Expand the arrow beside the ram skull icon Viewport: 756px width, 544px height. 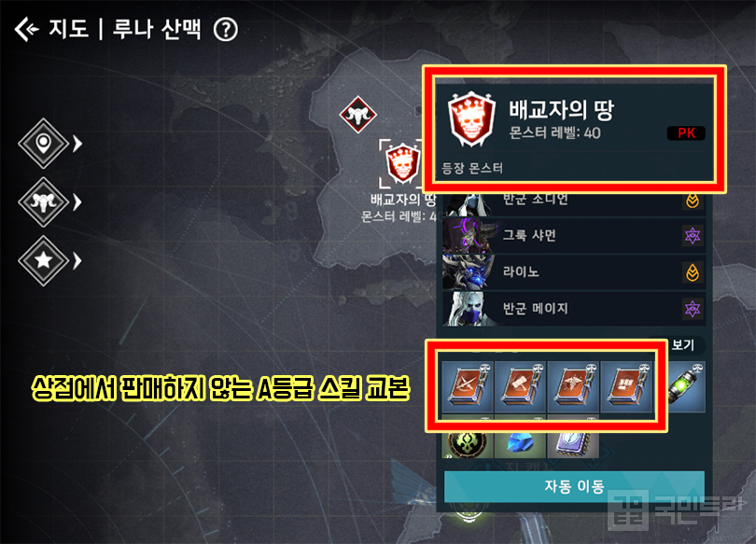click(x=77, y=202)
